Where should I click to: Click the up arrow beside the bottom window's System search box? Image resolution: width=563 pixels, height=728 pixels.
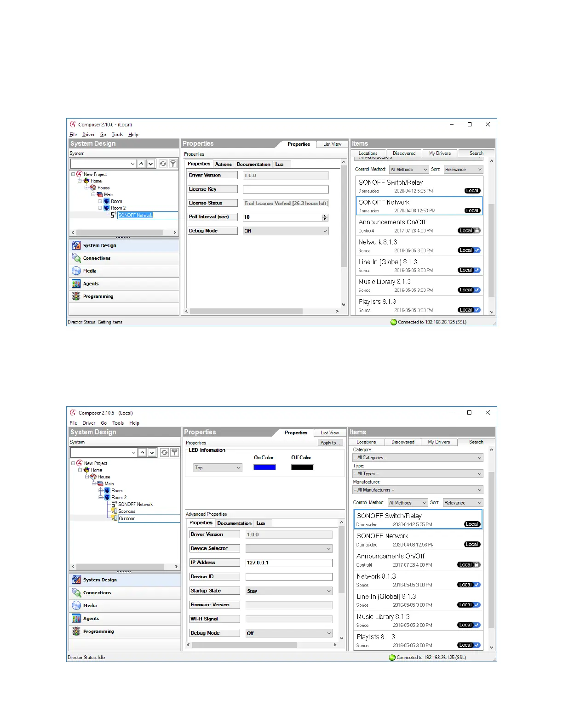pos(143,452)
